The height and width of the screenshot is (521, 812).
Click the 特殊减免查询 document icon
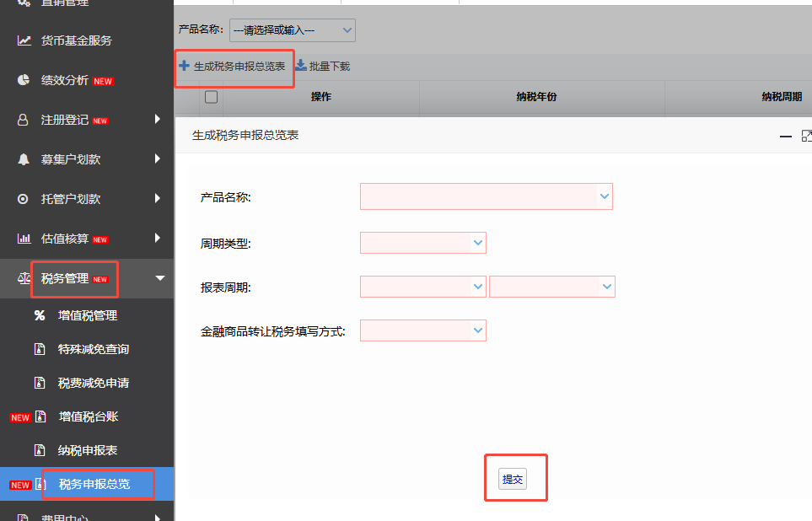click(40, 349)
